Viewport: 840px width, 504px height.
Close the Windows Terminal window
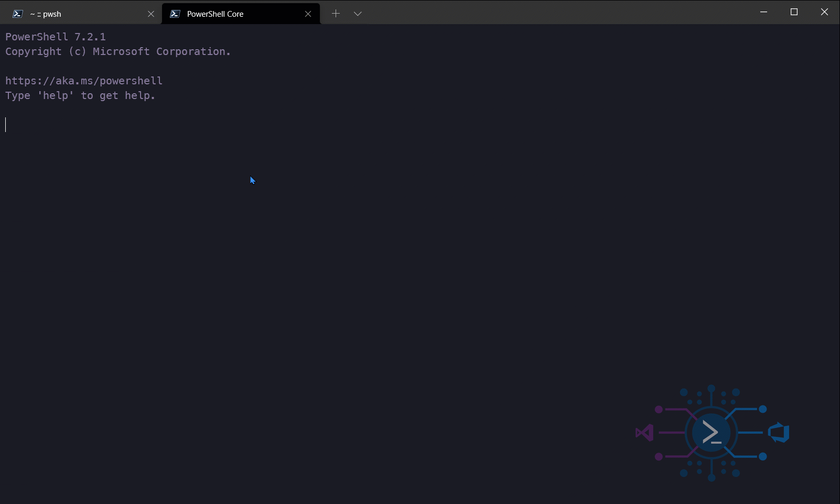(x=824, y=12)
